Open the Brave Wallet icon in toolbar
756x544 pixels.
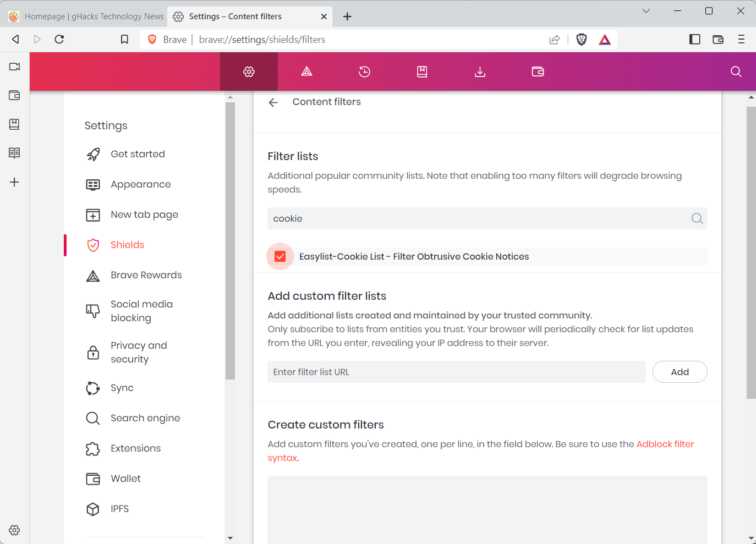click(x=718, y=39)
